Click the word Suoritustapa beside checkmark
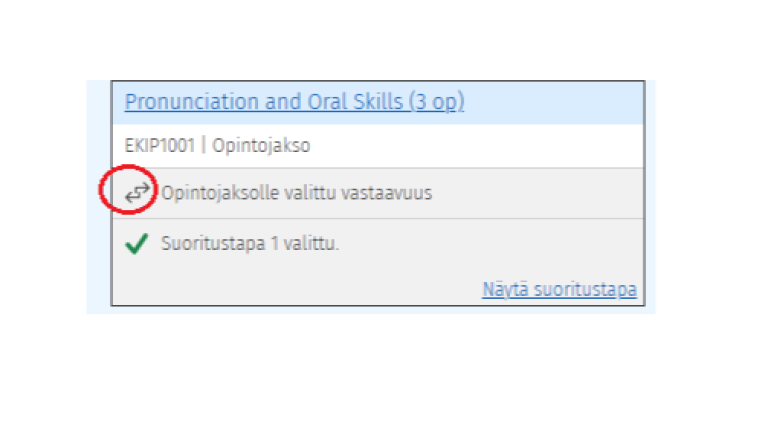Image resolution: width=768 pixels, height=432 pixels. click(x=213, y=243)
